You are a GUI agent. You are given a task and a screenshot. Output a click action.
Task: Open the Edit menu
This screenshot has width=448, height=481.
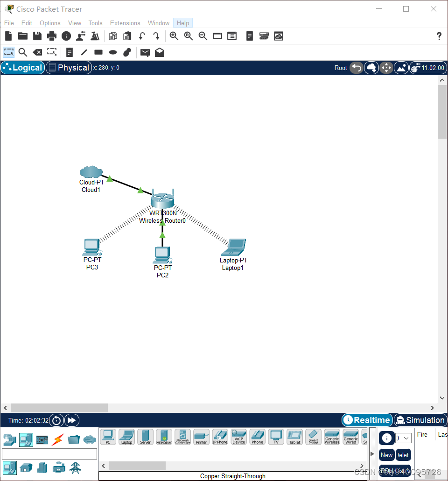coord(27,23)
